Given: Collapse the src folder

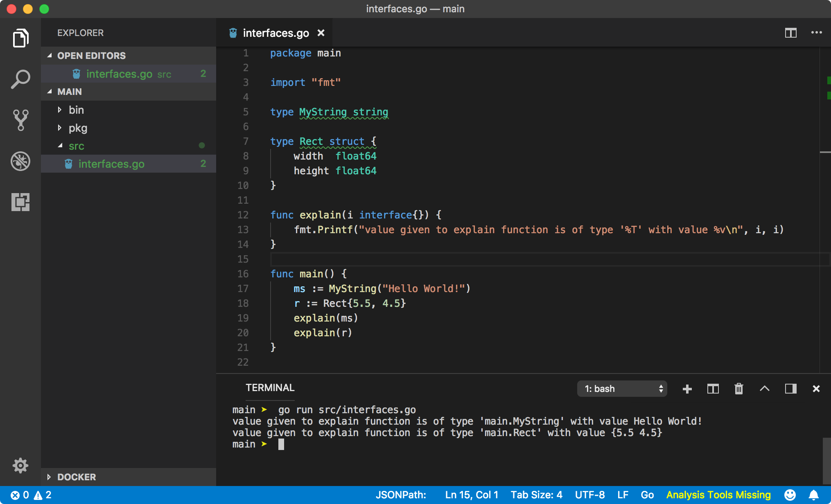Looking at the screenshot, I should coord(76,146).
